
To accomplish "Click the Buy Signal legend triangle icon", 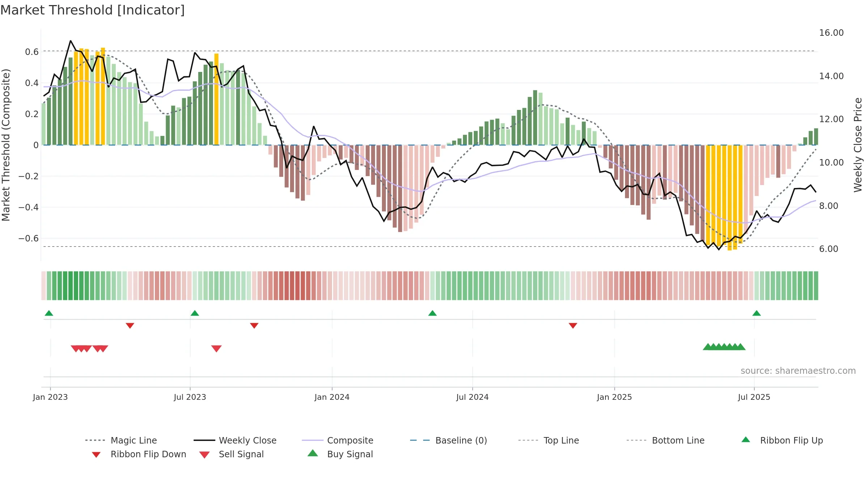I will (x=313, y=453).
